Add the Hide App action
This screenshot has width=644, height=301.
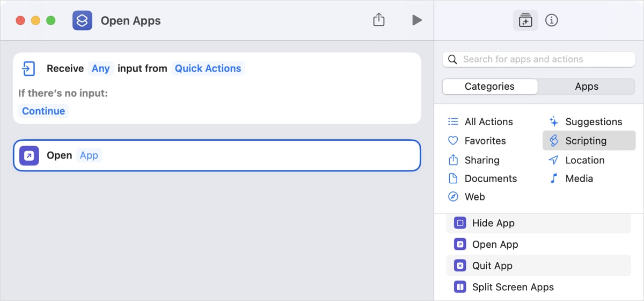coord(538,223)
